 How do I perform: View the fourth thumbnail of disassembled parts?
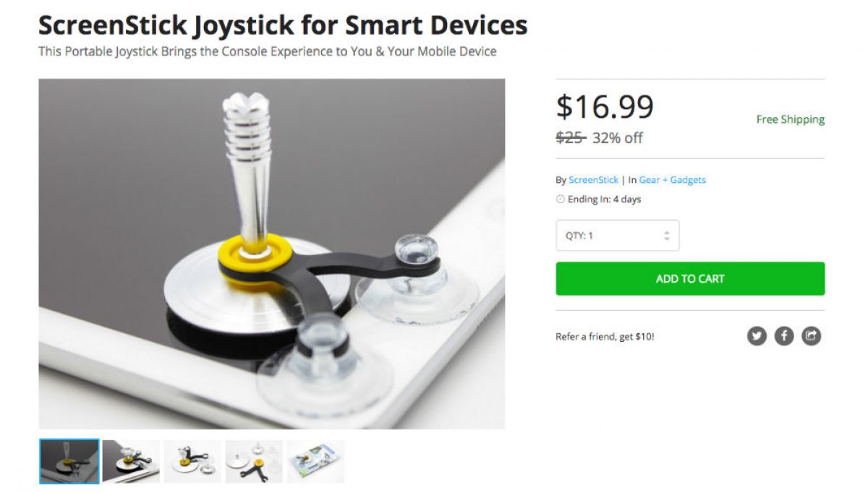(254, 461)
